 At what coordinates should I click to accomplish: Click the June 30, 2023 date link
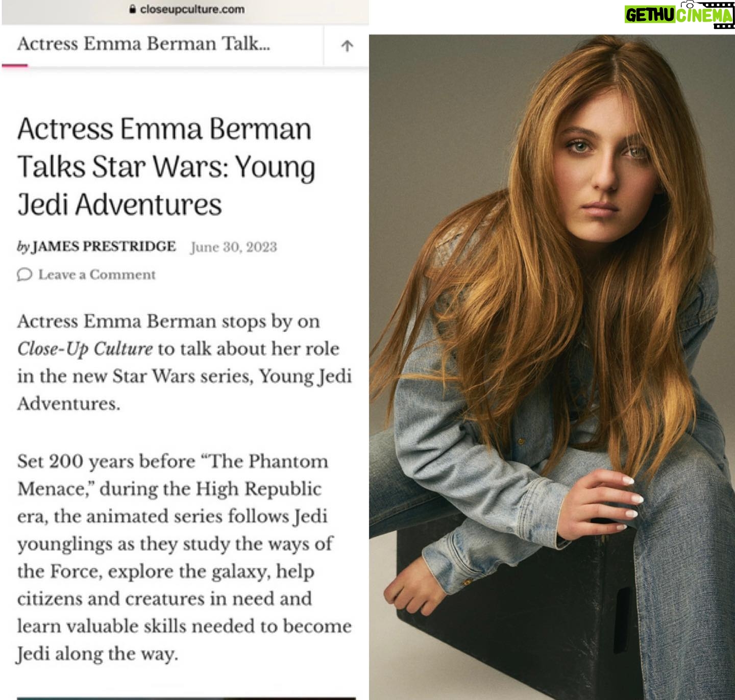point(234,247)
